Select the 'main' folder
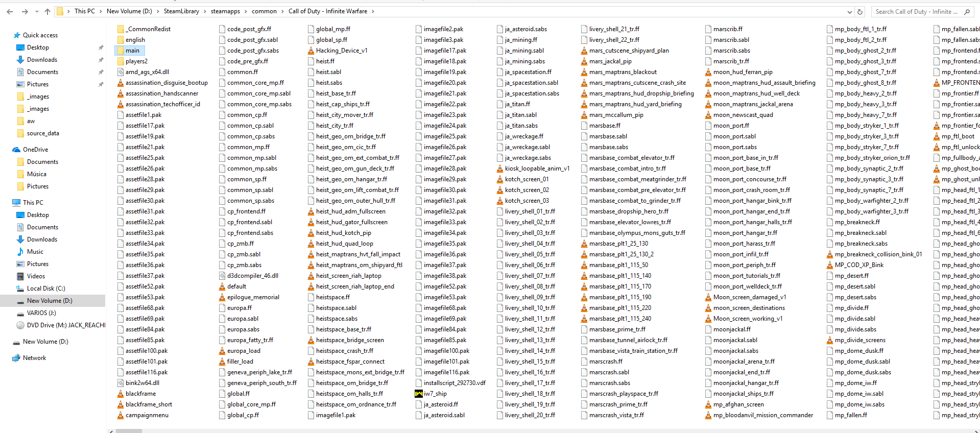Viewport: 980px width, 433px height. point(132,51)
